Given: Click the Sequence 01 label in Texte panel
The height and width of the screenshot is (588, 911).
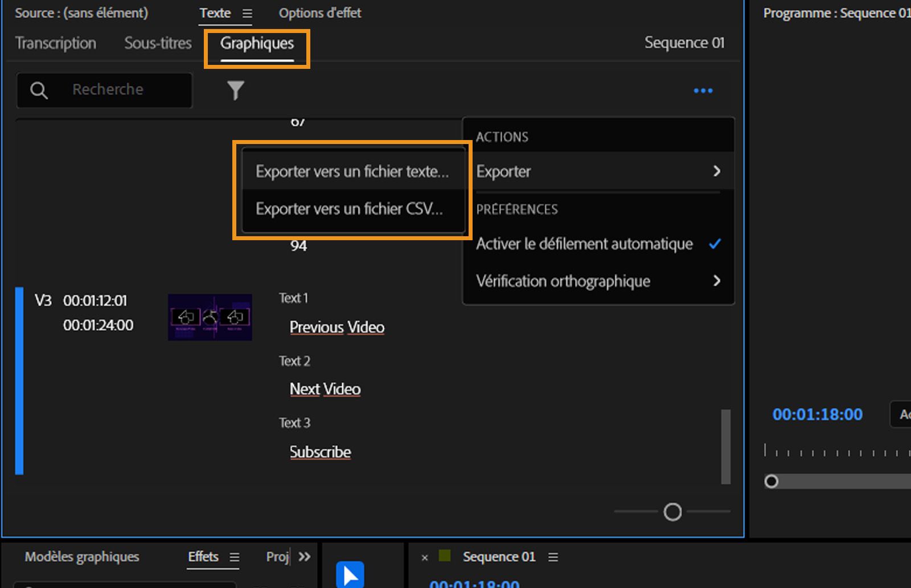Looking at the screenshot, I should (684, 43).
